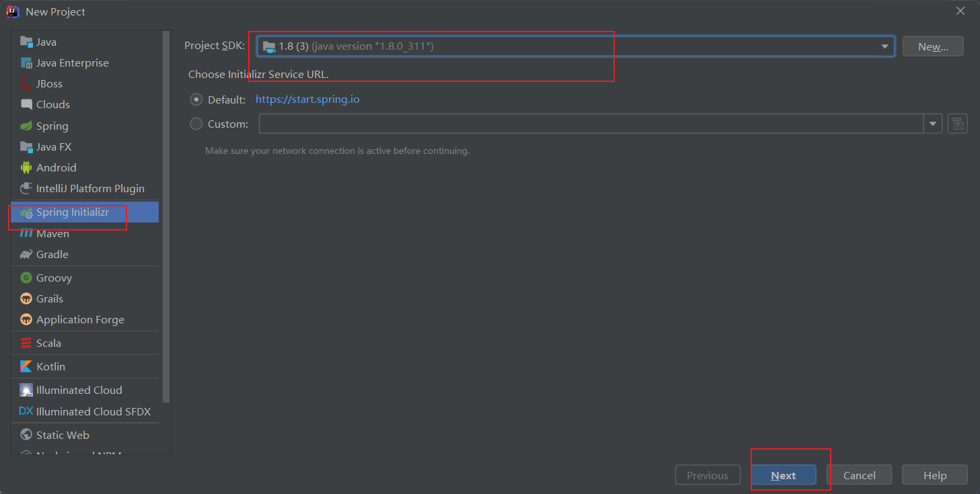Screen dimensions: 980x494
Task: Click the Java Enterprise icon
Action: click(26, 63)
